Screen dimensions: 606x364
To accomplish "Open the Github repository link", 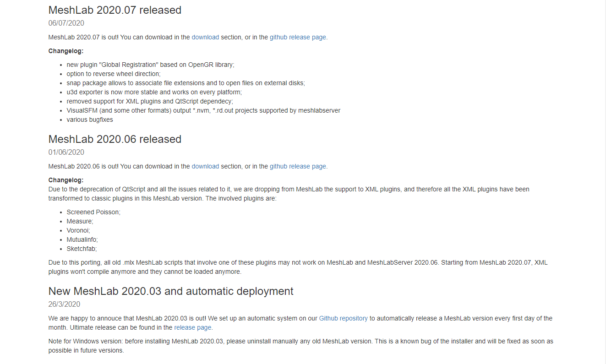I will (x=343, y=319).
